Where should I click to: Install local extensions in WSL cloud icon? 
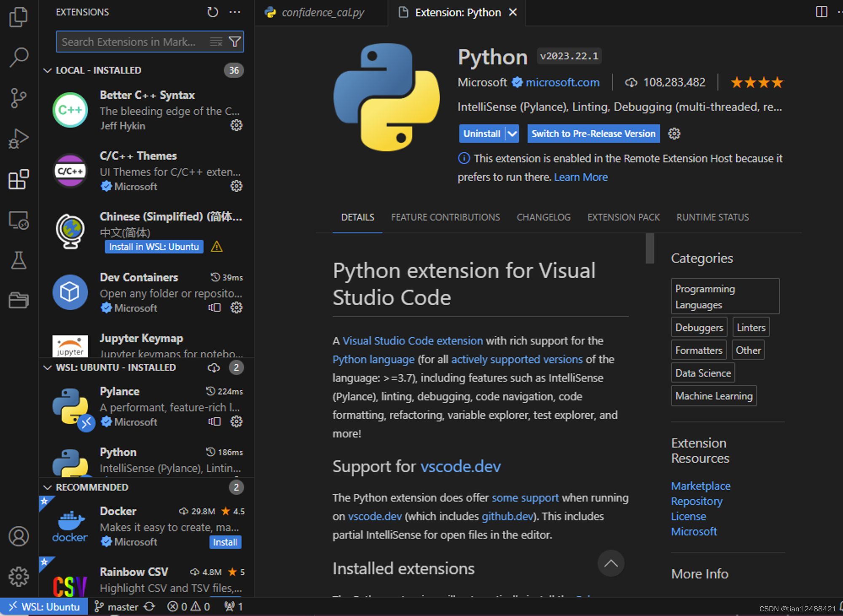pos(214,368)
